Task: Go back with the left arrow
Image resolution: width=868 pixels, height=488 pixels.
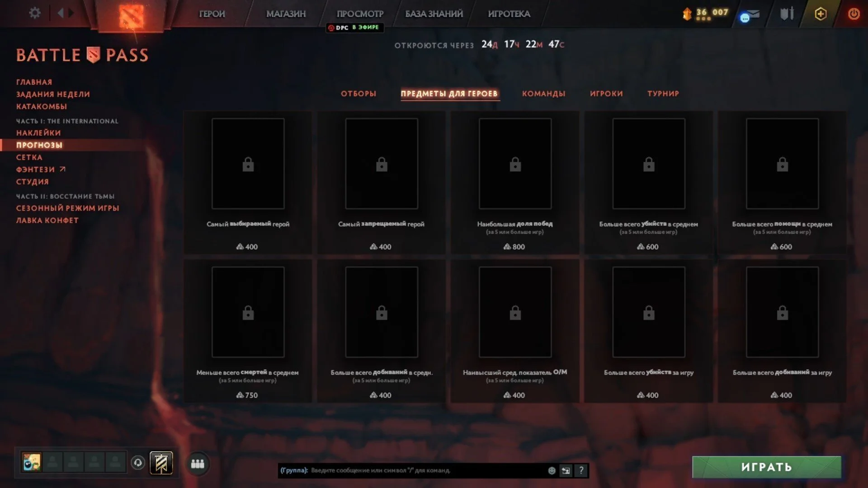Action: click(60, 13)
